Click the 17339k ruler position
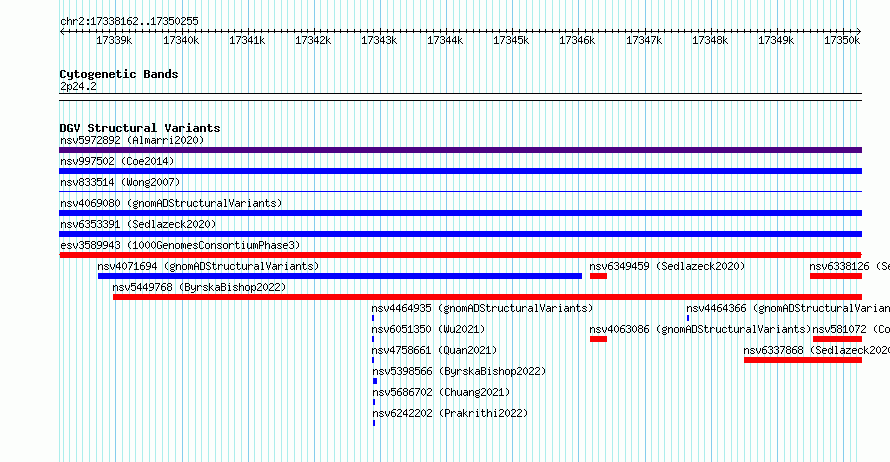 click(x=114, y=40)
